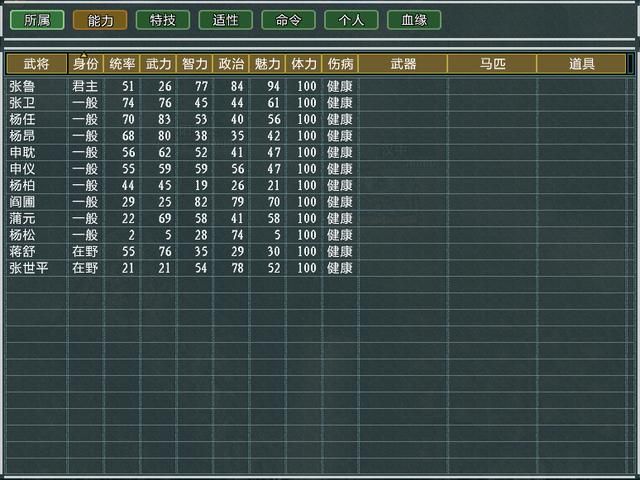This screenshot has width=640, height=480.
Task: Click the 政治 column header
Action: coord(231,64)
